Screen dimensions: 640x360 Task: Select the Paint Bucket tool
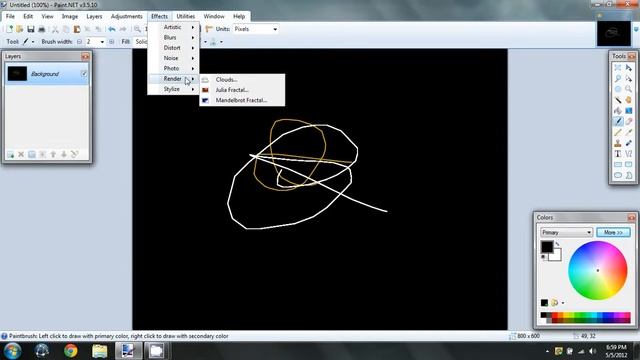click(618, 111)
